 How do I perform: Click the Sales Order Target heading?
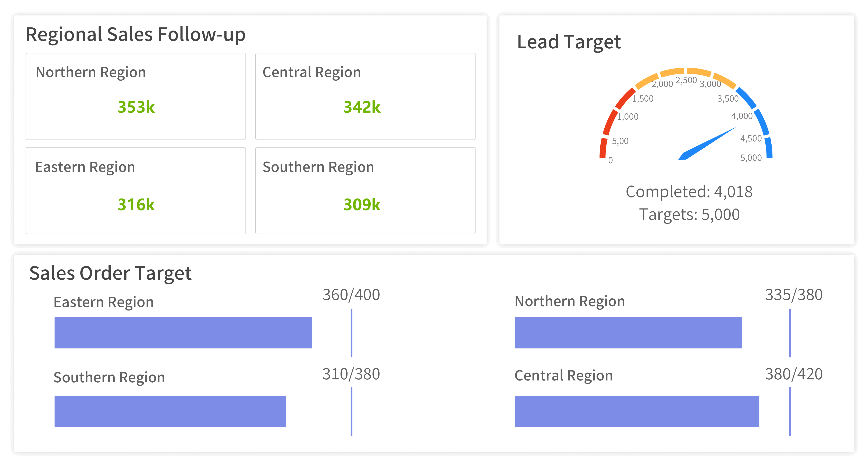coord(110,273)
